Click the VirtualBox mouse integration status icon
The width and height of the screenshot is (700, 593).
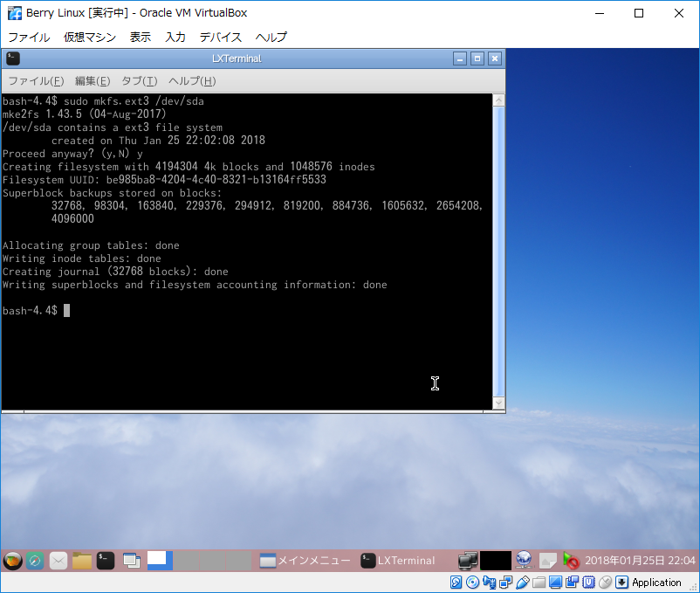click(605, 583)
